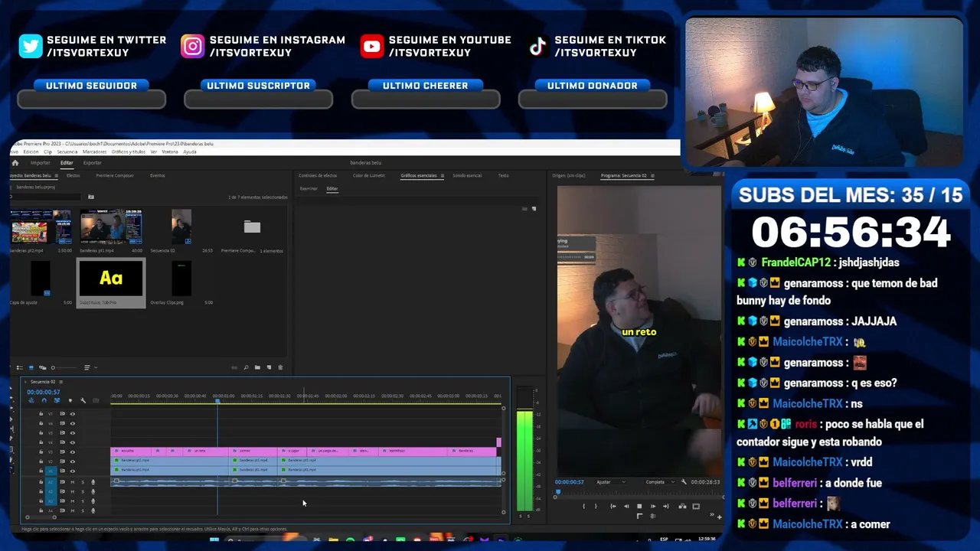Viewport: 980px width, 551px height.
Task: Toggle track lock for V2
Action: [41, 461]
